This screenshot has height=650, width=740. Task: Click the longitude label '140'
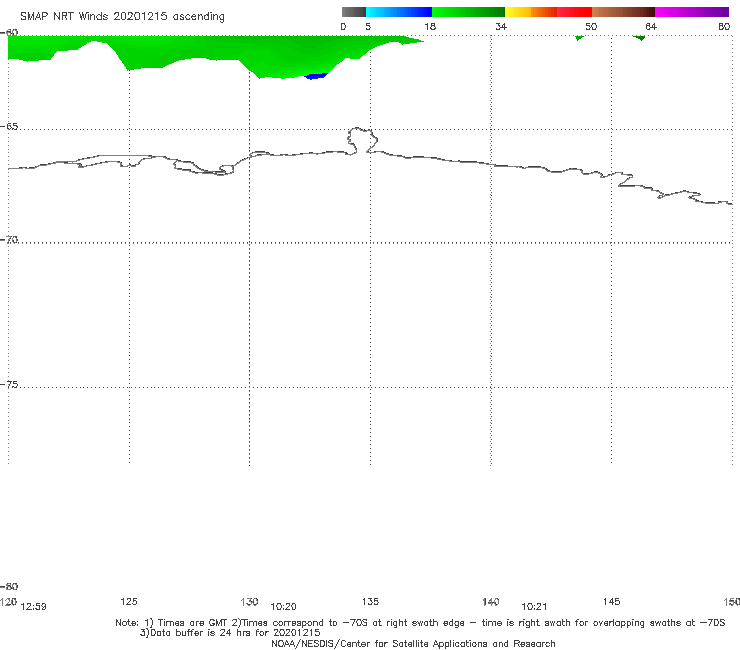pos(491,601)
